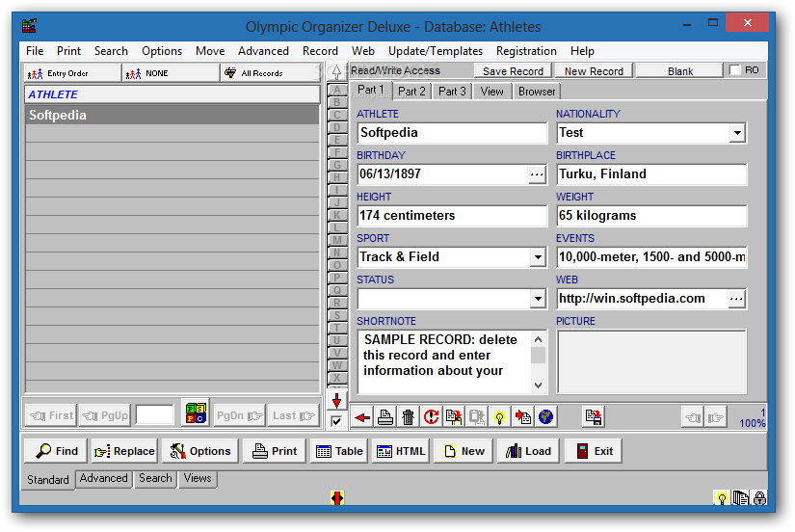Click the red left arrow record icon
The width and height of the screenshot is (795, 532).
(362, 417)
